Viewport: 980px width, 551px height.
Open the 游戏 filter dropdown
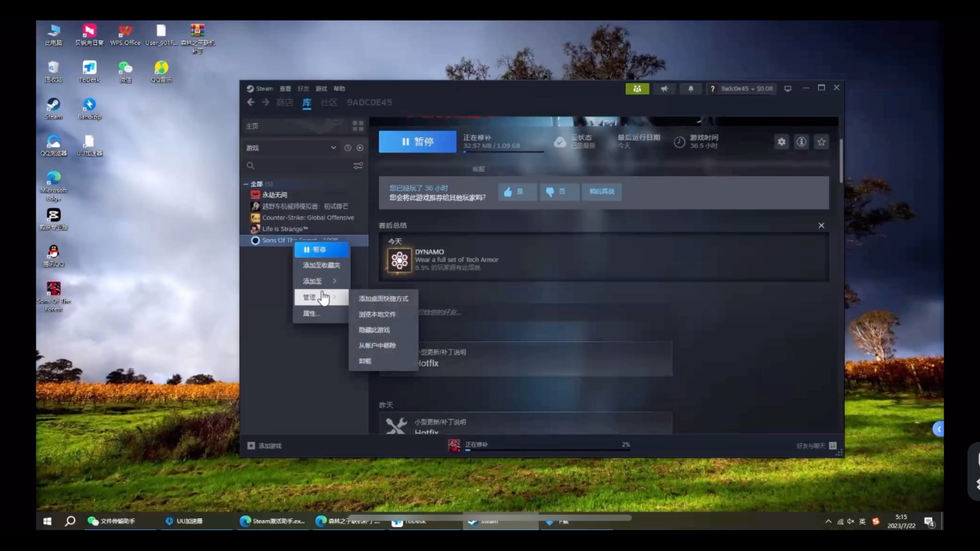pos(291,148)
